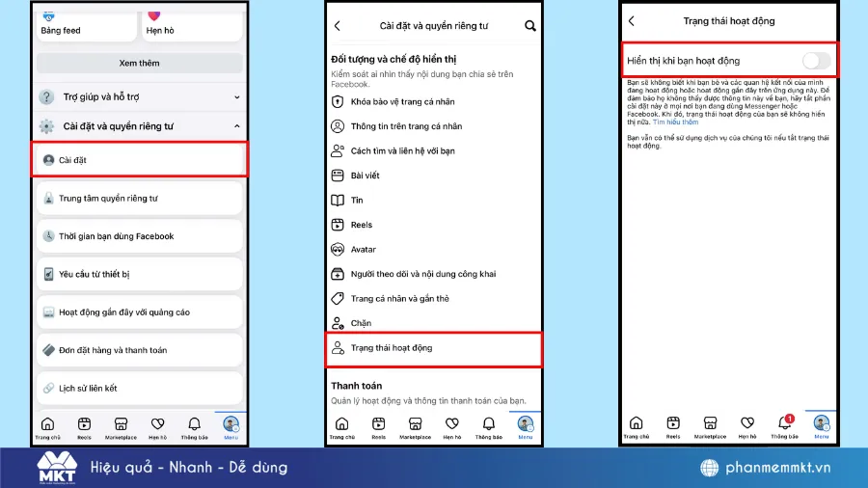Select 'Thông tin trên trang cá nhân' text
Image resolution: width=868 pixels, height=488 pixels.
(406, 126)
